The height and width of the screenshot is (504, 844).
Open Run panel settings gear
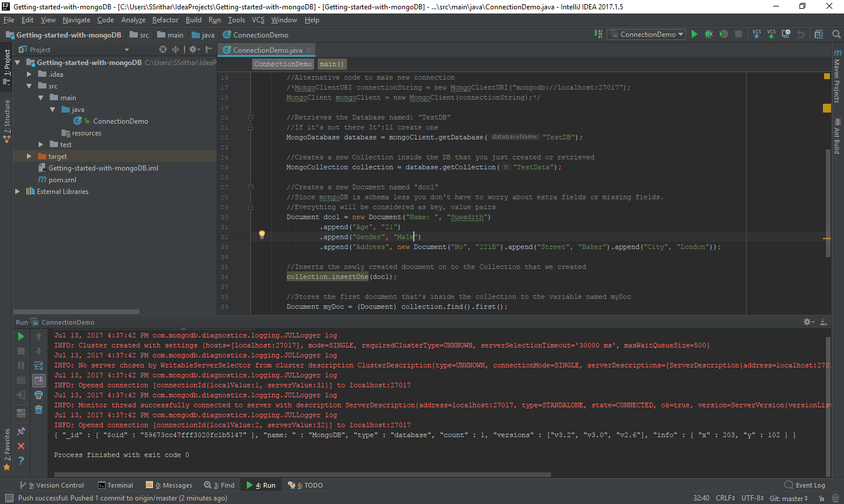pos(808,322)
